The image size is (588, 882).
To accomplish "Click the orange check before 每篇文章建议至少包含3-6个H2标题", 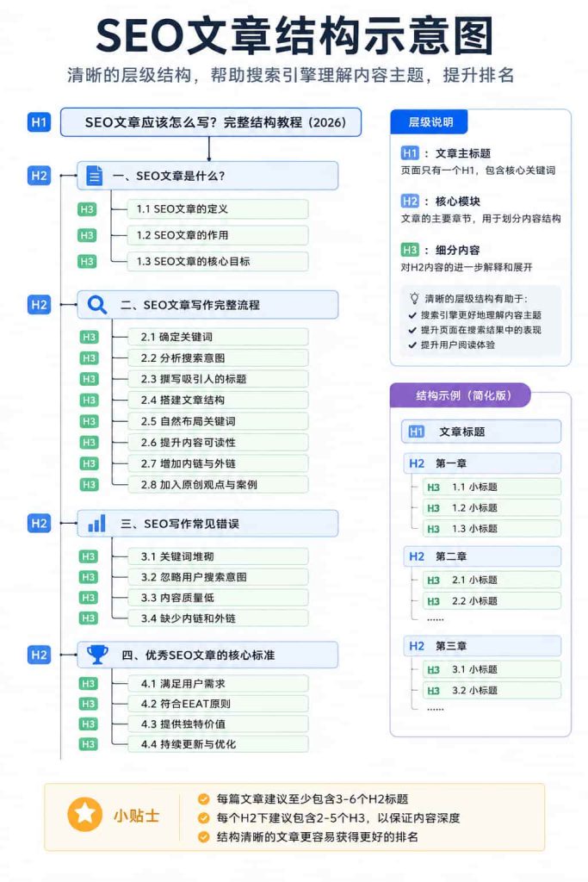I will (x=204, y=798).
